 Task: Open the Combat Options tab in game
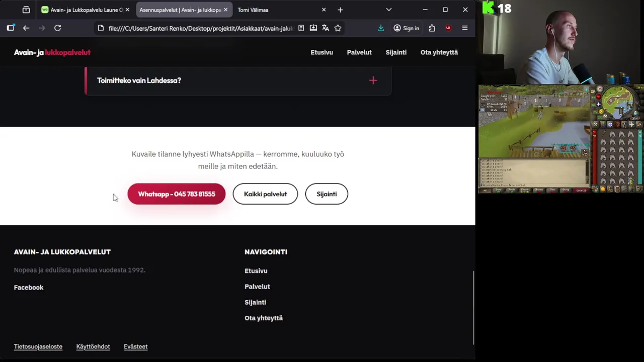[596, 124]
